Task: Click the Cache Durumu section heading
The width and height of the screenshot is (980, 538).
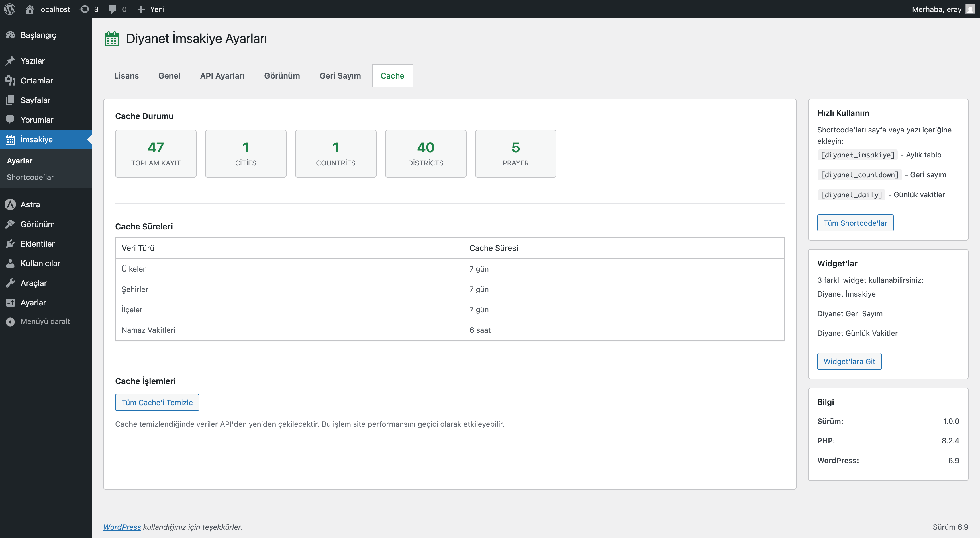Action: coord(144,116)
